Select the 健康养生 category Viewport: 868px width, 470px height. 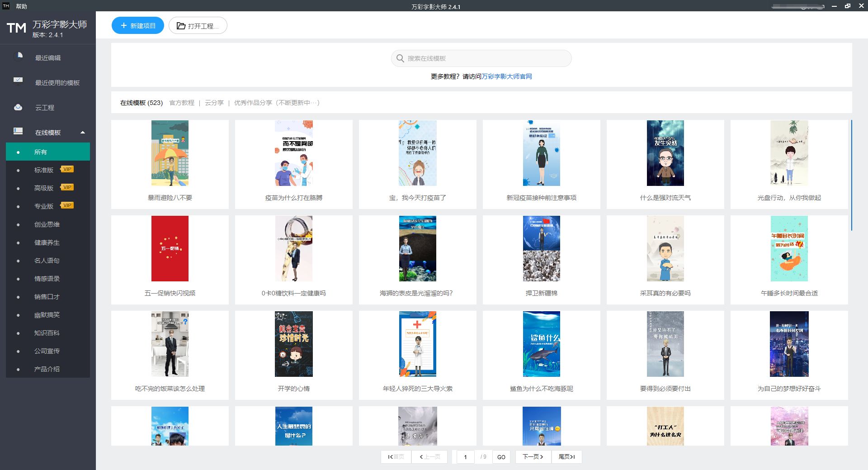pos(48,242)
